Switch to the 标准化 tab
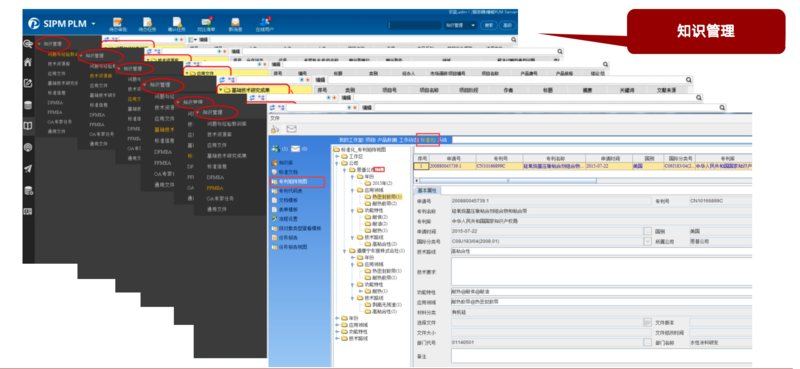 [428, 140]
